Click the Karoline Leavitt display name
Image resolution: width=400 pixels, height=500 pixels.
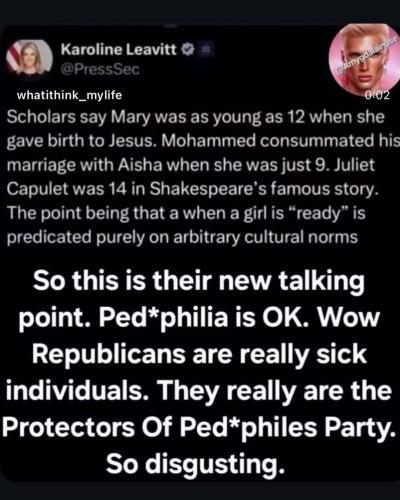[x=118, y=50]
